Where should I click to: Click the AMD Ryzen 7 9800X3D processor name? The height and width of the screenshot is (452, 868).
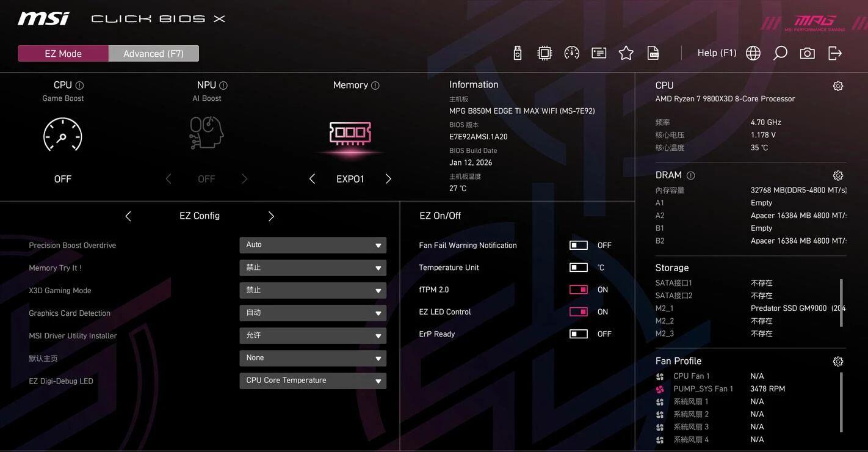(x=725, y=99)
